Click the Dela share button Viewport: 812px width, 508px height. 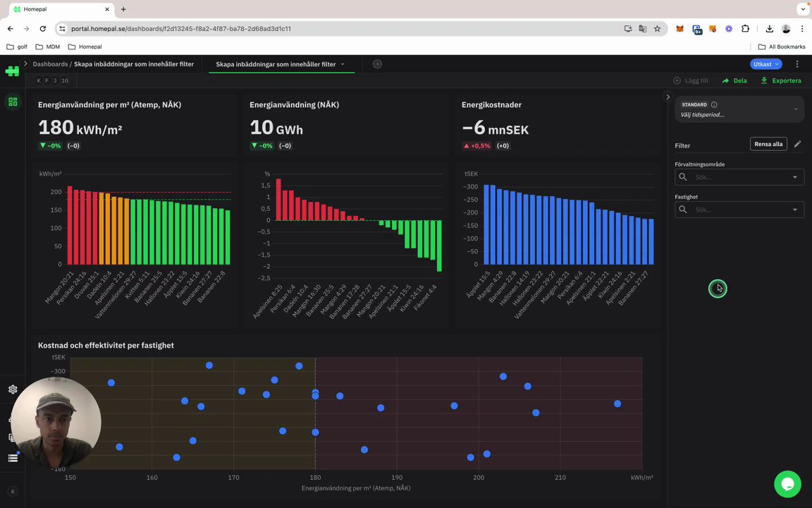pyautogui.click(x=734, y=81)
